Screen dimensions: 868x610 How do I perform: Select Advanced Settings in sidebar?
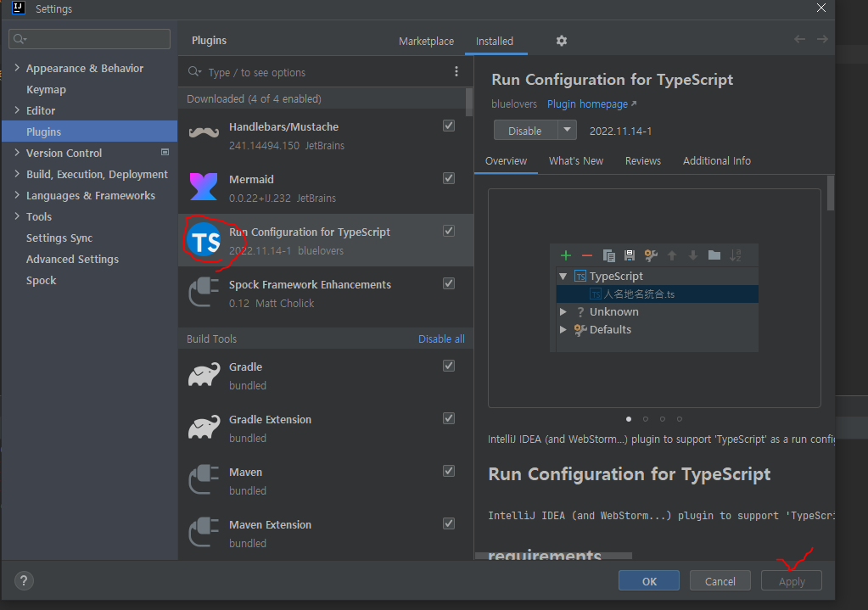(72, 259)
